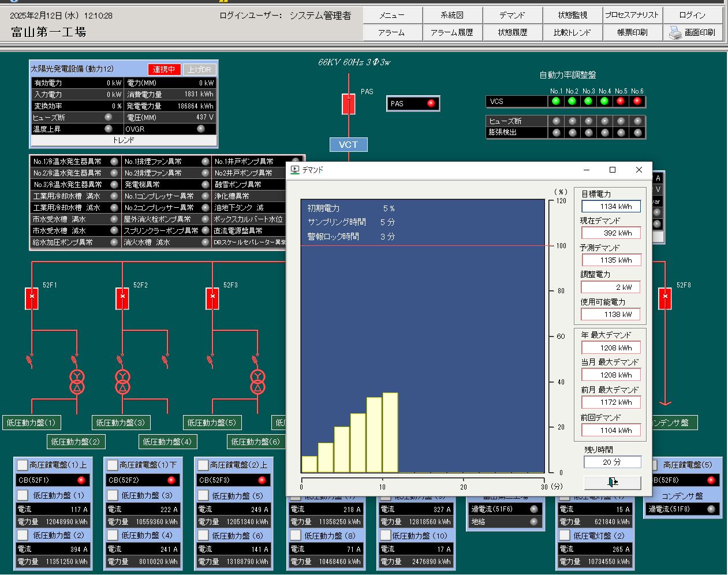Open the 系統図 screen
The height and width of the screenshot is (575, 728).
[x=452, y=15]
